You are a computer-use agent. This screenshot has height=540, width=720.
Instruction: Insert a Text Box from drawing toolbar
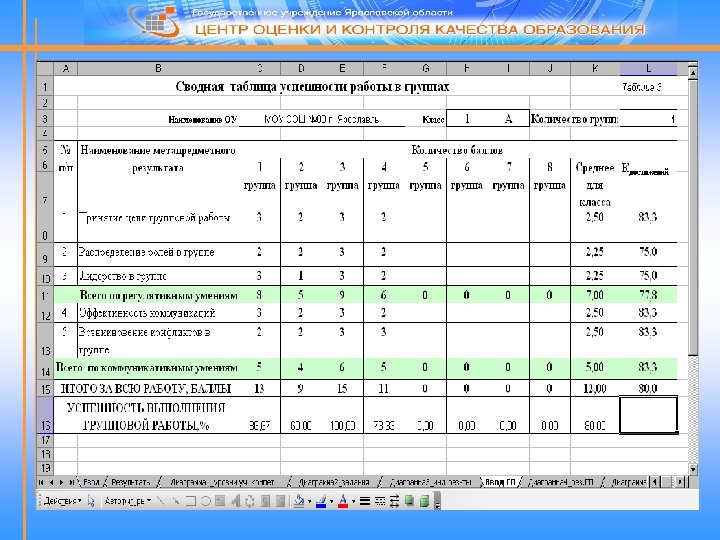tap(220, 501)
